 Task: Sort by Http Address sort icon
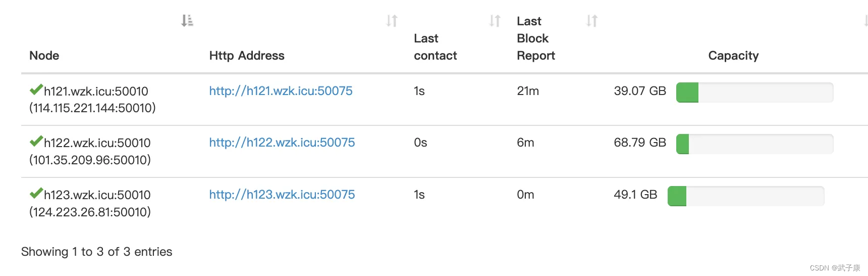point(392,21)
